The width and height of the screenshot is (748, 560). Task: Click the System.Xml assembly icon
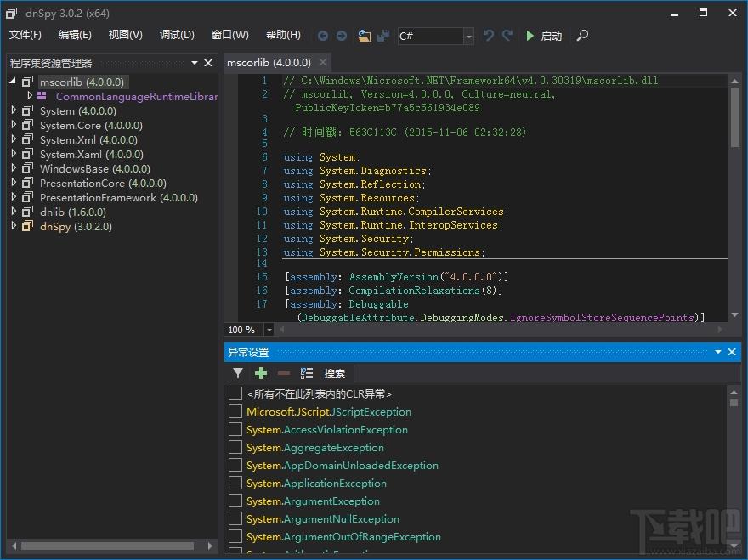click(x=28, y=139)
